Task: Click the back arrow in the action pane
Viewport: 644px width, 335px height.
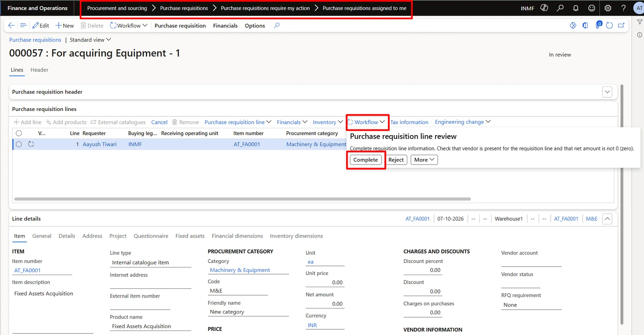Action: click(11, 25)
